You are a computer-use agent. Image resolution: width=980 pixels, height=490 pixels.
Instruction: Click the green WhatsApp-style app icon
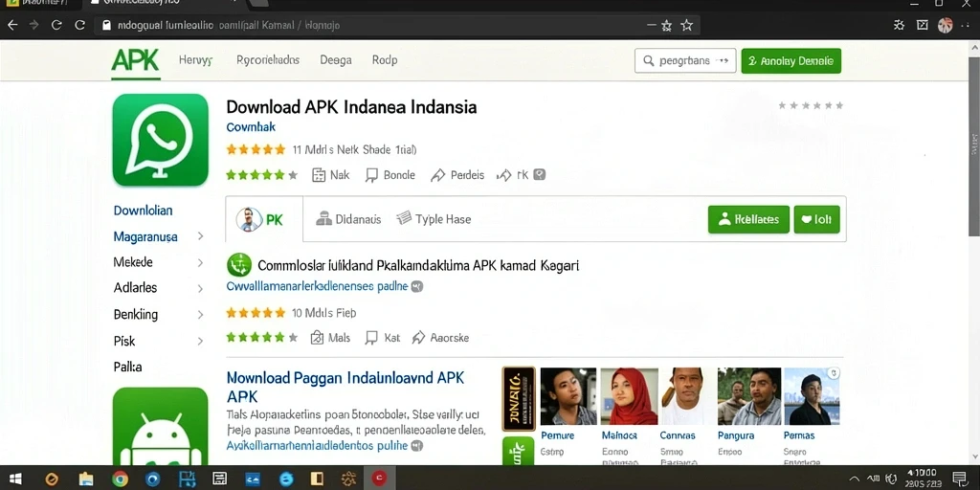160,140
